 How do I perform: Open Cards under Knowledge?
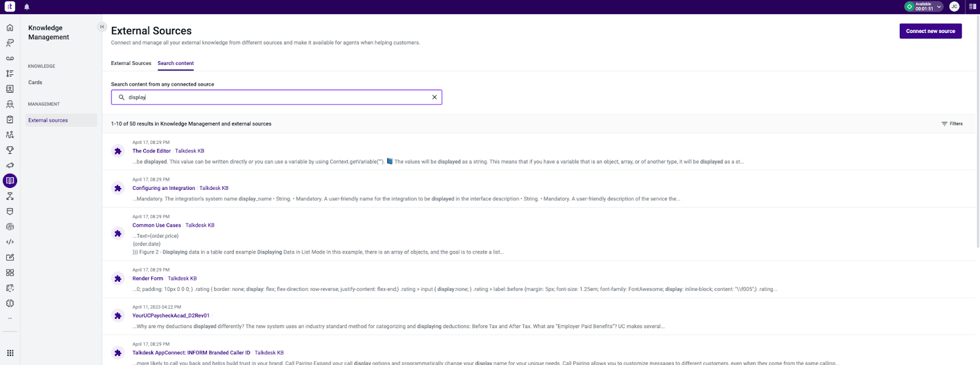[x=35, y=82]
